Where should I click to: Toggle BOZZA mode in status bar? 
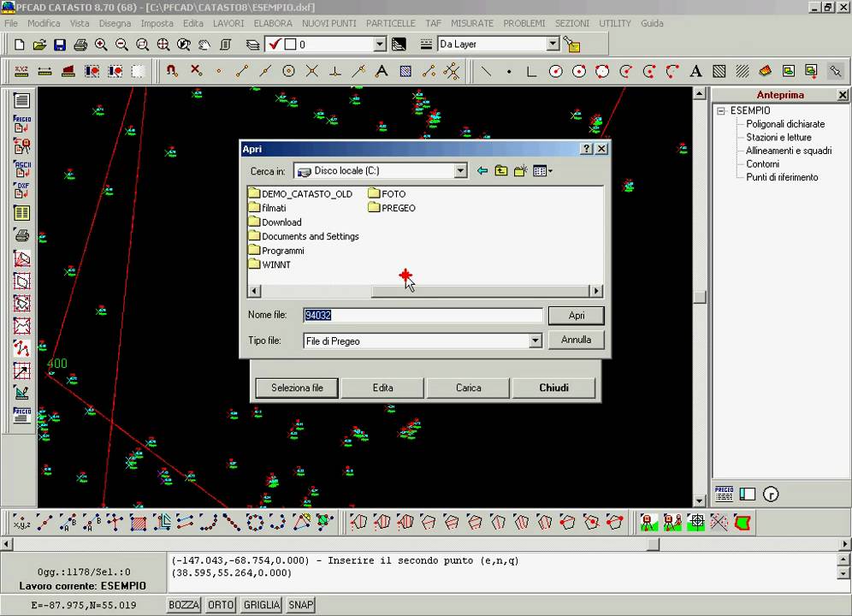[184, 605]
